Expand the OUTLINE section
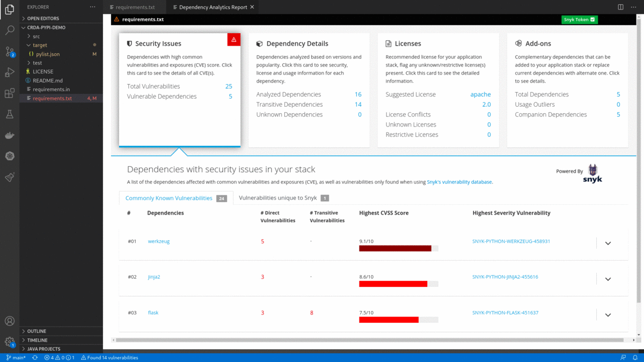This screenshot has height=362, width=644. click(x=61, y=331)
